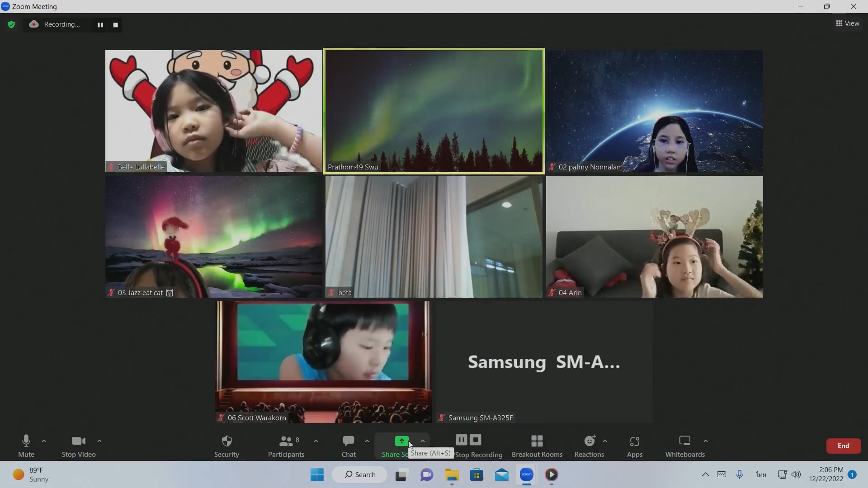Image resolution: width=868 pixels, height=488 pixels.
Task: Pause recording from the top indicator
Action: coord(100,25)
